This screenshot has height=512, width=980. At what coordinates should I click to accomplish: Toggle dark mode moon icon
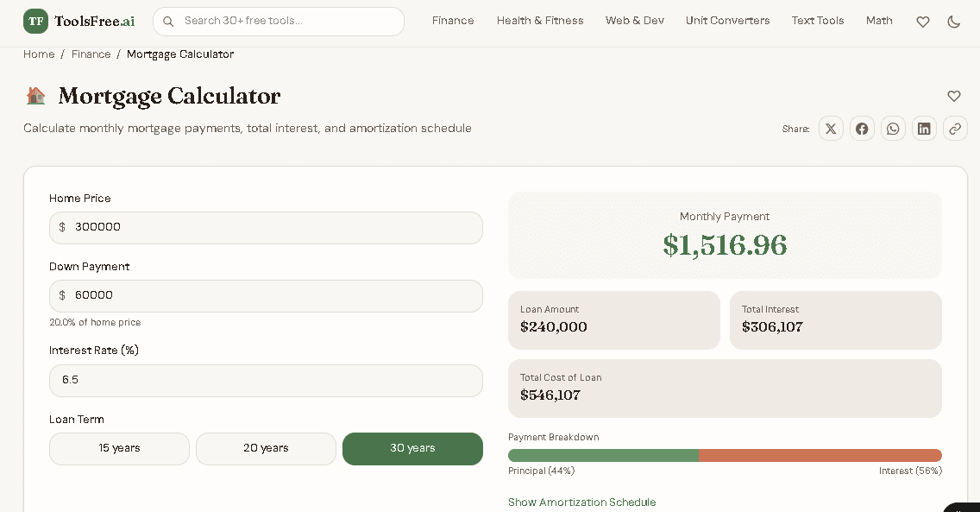pos(953,22)
